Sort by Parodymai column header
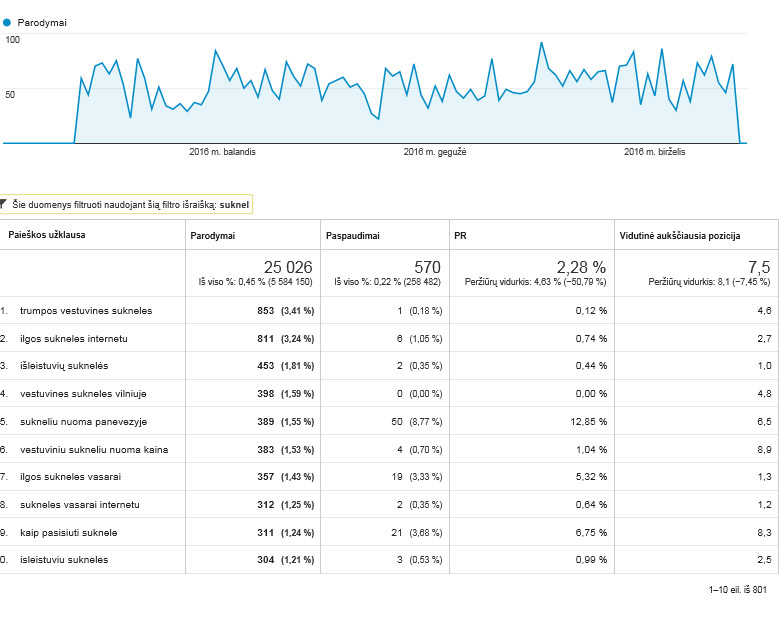 [213, 235]
